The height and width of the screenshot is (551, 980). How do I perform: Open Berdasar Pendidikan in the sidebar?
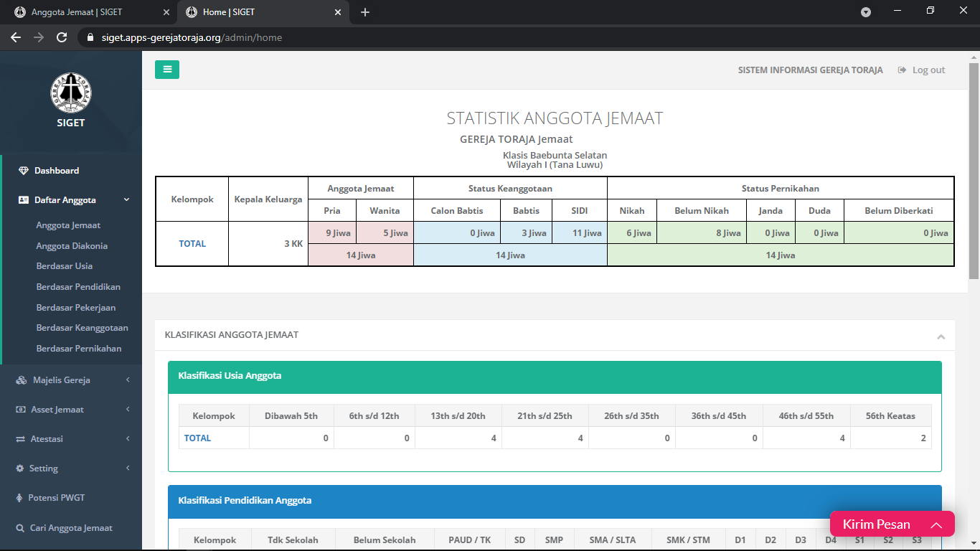click(x=78, y=287)
